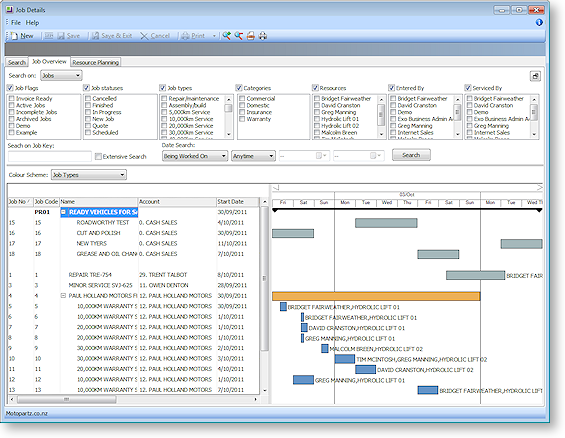This screenshot has height=438, width=565.
Task: Check the Commercial category checkbox
Action: pos(242,98)
